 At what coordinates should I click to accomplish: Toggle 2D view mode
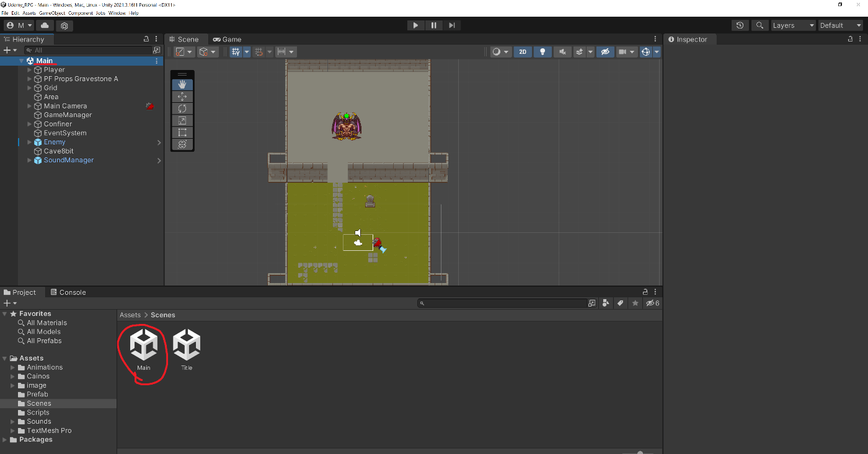pyautogui.click(x=523, y=52)
